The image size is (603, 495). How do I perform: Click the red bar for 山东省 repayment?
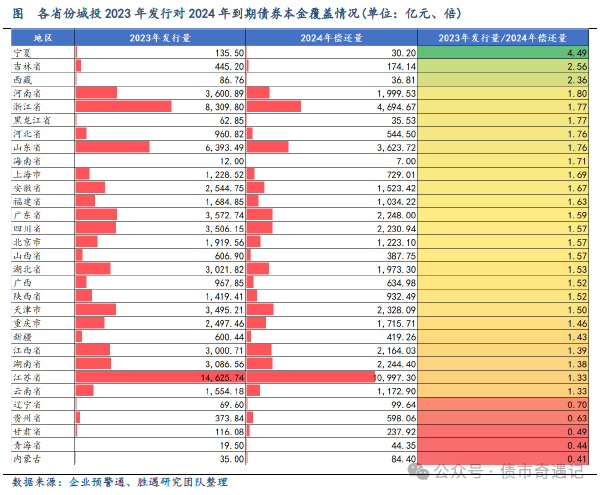268,147
